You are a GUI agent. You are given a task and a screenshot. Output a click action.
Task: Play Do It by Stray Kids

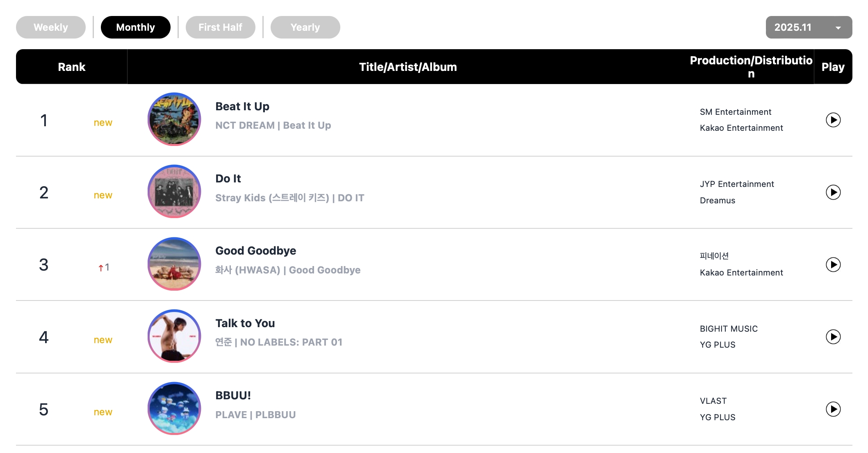coord(833,192)
